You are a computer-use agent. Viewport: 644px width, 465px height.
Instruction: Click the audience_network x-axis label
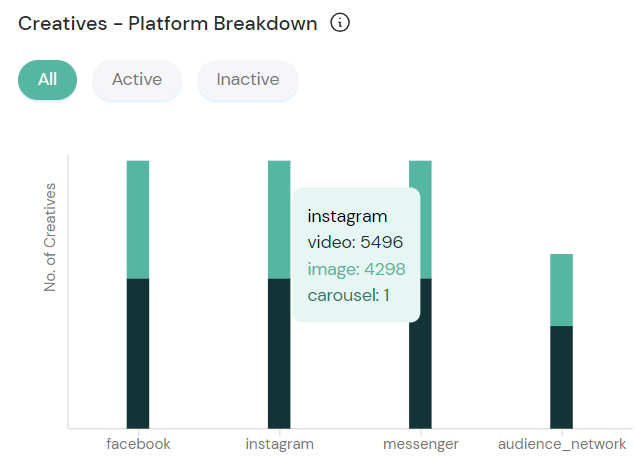coord(562,444)
